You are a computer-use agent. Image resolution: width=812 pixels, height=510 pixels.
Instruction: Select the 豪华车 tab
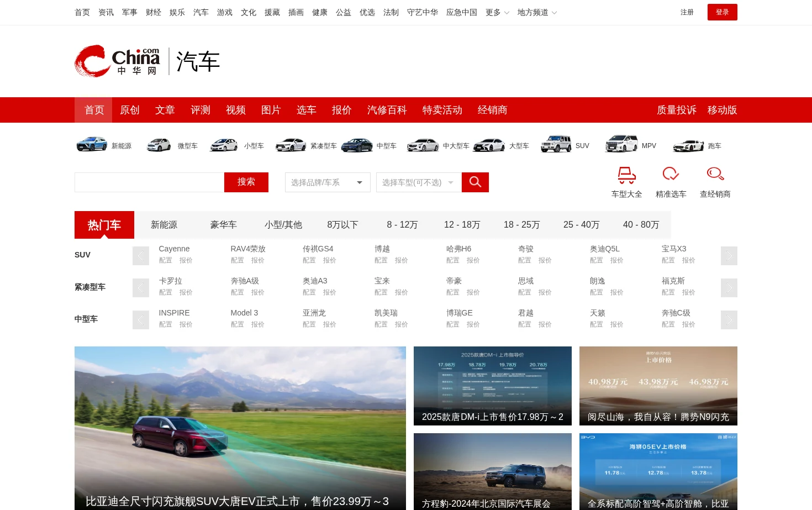224,225
